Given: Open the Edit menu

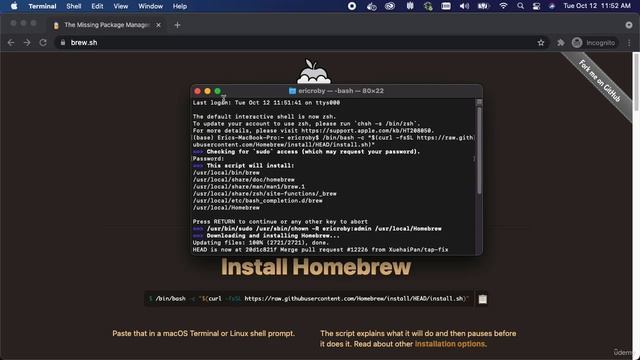Looking at the screenshot, I should (x=97, y=6).
